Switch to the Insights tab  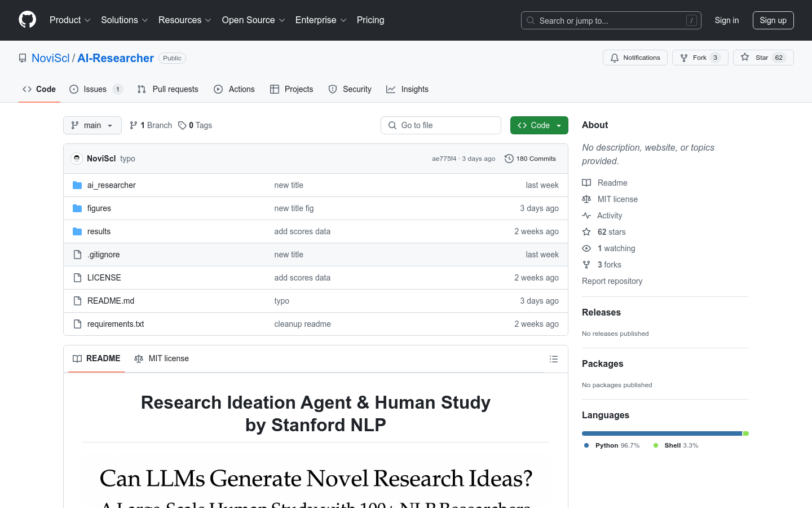pos(407,89)
